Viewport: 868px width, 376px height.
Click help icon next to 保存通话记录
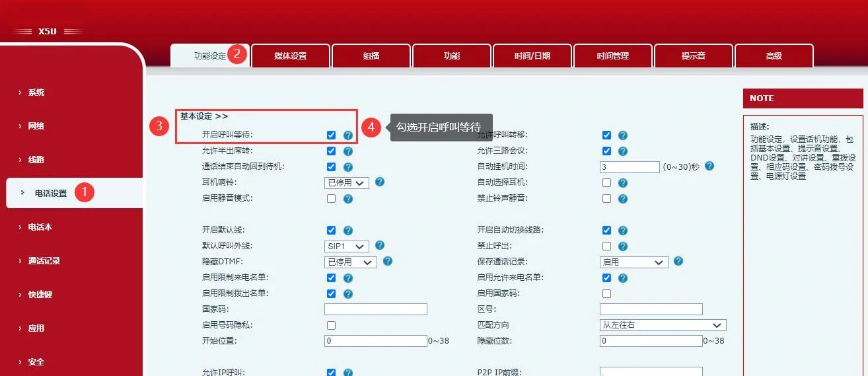point(678,262)
